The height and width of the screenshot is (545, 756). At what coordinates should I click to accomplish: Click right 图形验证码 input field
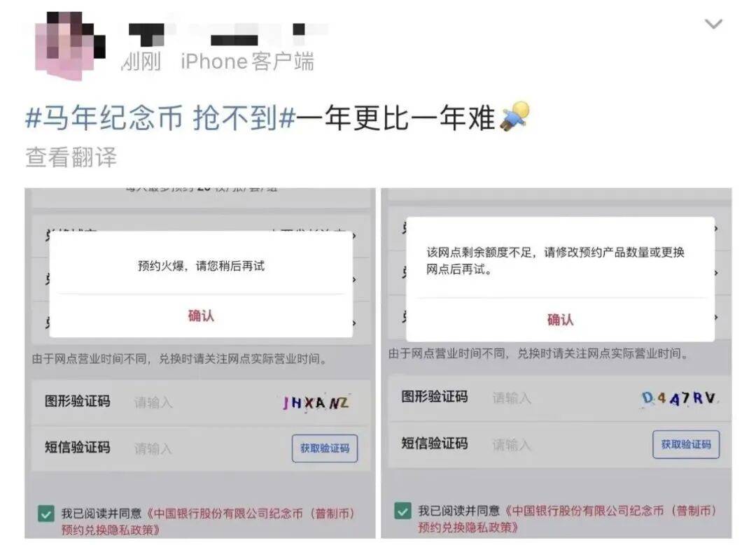click(559, 398)
